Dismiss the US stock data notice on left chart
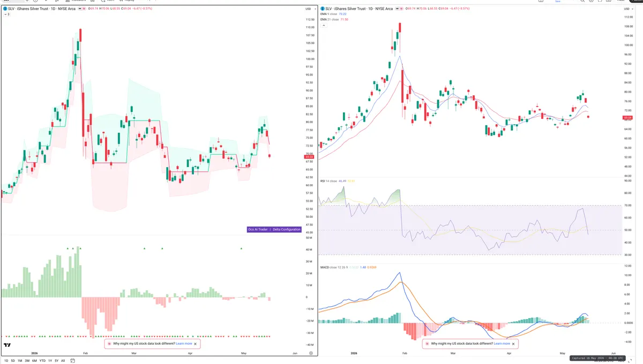Viewport: 643px width, 364px height. tap(196, 344)
